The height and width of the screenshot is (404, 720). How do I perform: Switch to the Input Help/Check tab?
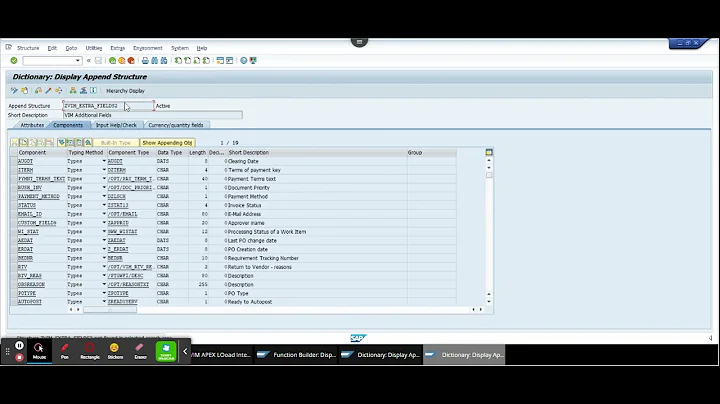tap(116, 125)
